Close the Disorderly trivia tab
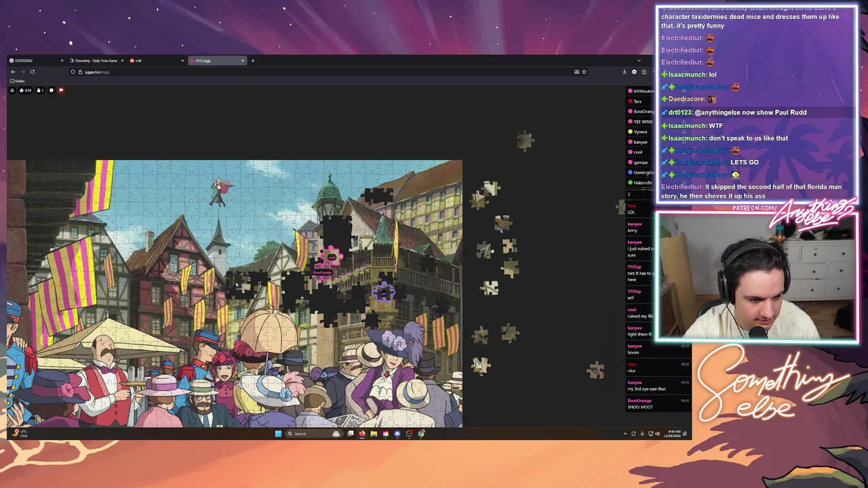This screenshot has width=868, height=488. point(122,60)
